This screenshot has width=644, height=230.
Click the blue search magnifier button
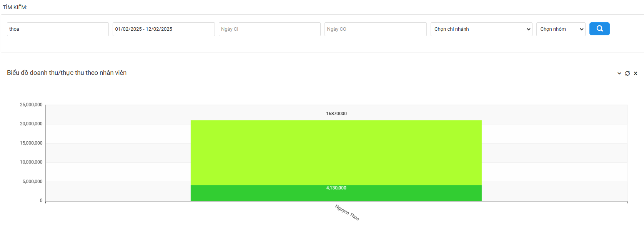(599, 29)
